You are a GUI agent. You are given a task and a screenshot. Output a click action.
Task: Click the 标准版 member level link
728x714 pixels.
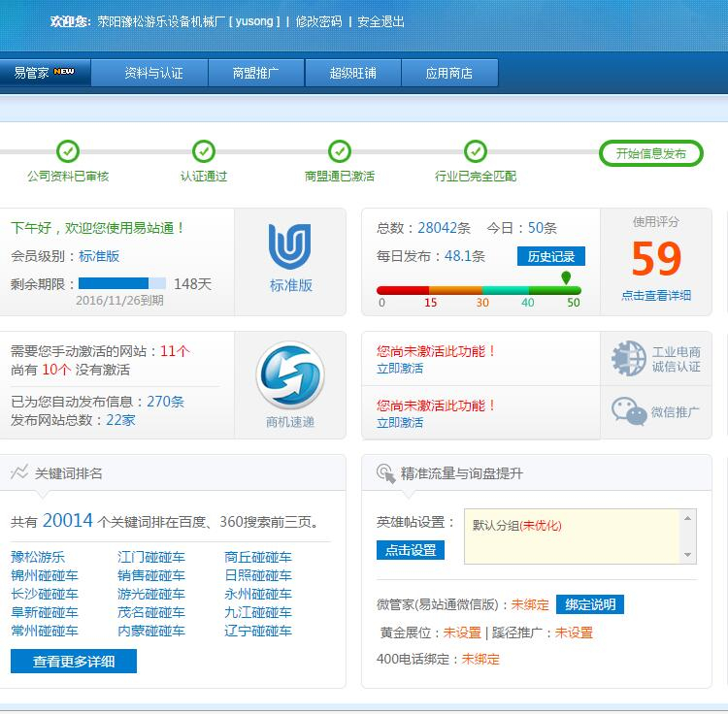[99, 256]
